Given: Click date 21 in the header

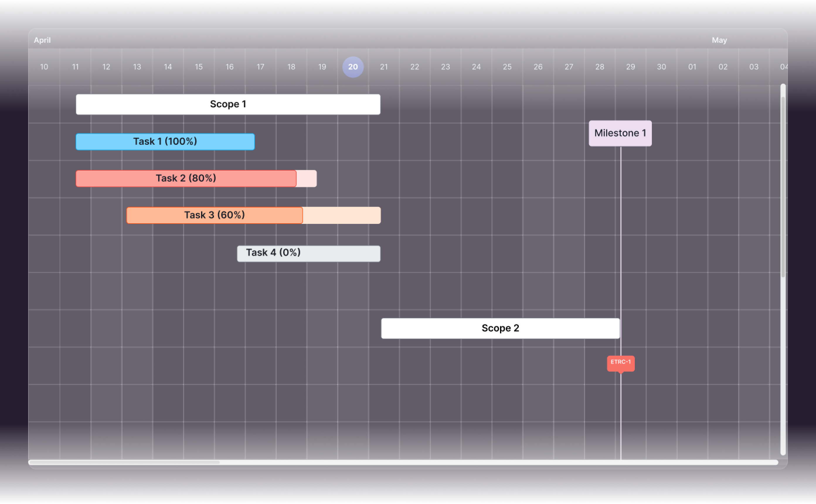Looking at the screenshot, I should click(x=384, y=67).
